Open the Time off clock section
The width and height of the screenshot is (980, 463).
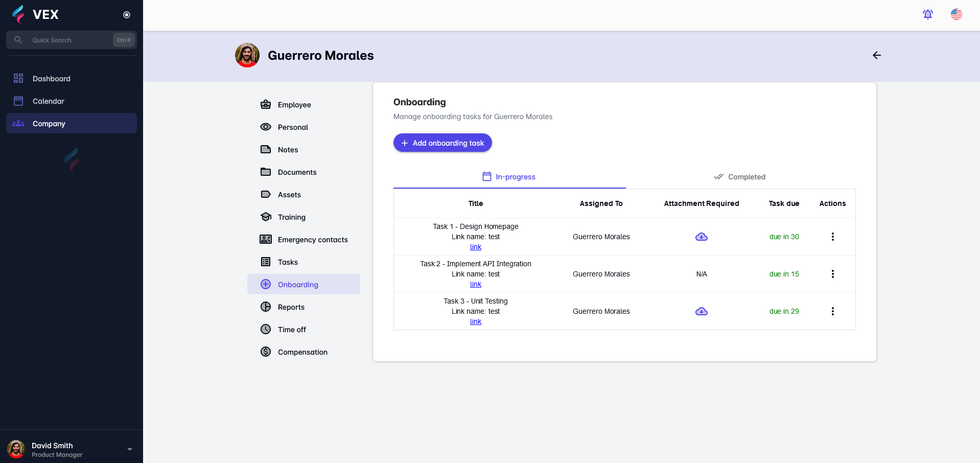click(x=265, y=329)
